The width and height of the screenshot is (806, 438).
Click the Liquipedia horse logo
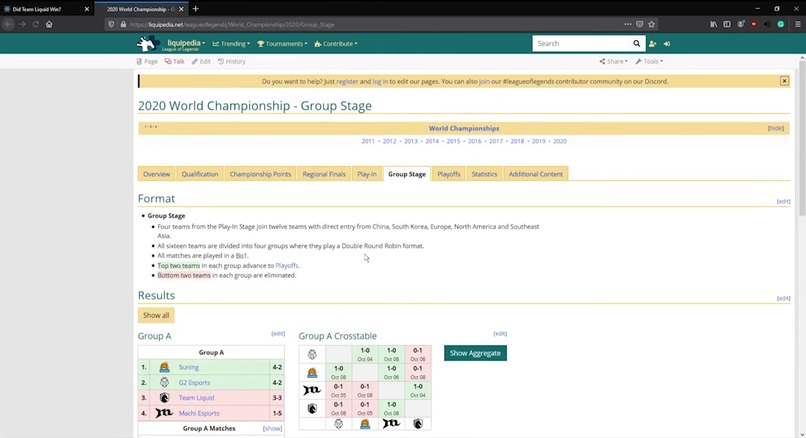(148, 44)
